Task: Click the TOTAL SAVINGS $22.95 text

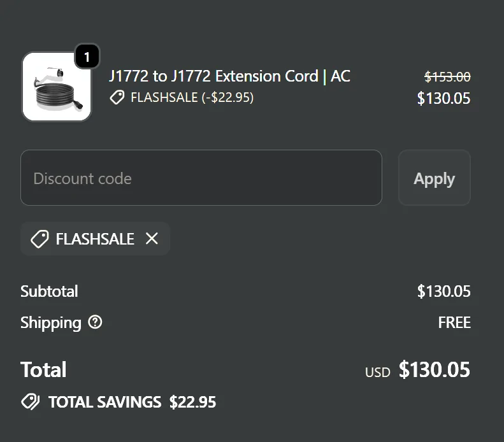Action: click(132, 402)
